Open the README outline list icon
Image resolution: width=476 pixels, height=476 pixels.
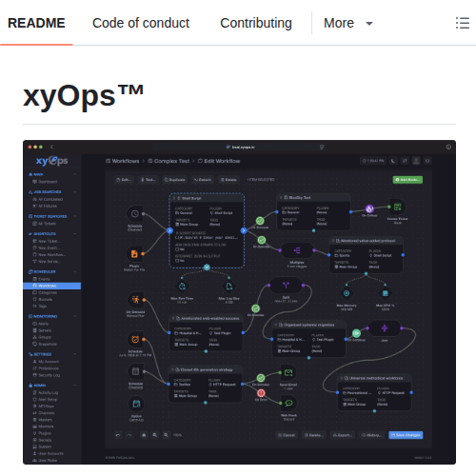click(x=463, y=23)
